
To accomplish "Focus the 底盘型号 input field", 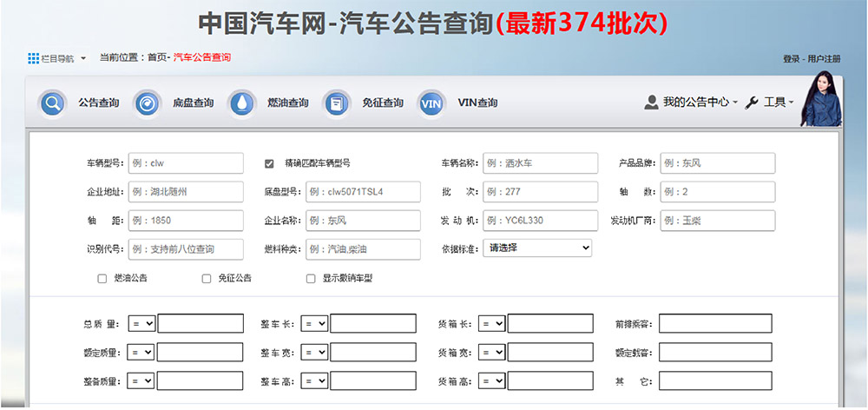I will click(363, 192).
